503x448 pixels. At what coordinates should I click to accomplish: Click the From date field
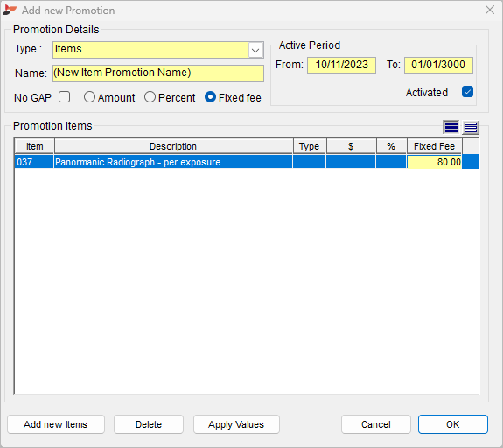coord(342,66)
